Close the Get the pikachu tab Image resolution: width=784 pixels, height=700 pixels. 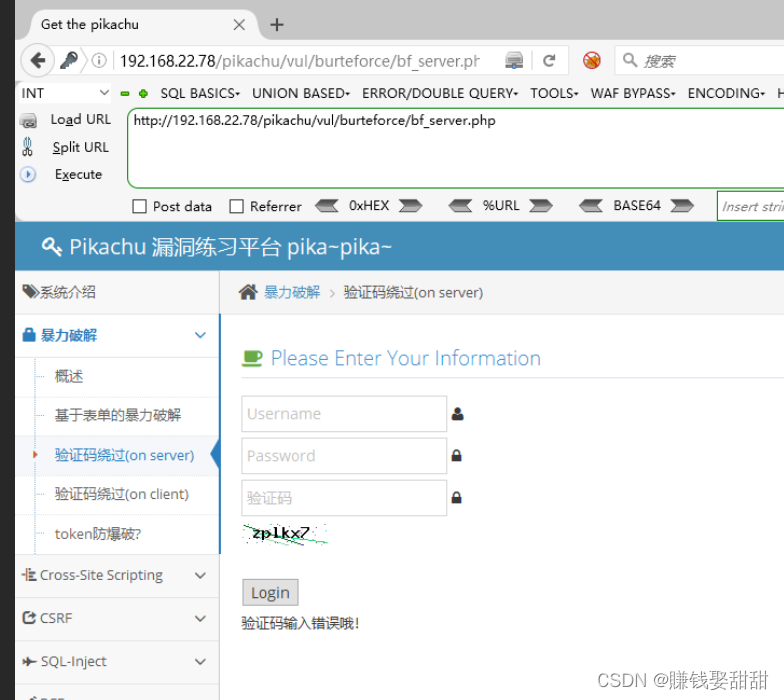(239, 24)
